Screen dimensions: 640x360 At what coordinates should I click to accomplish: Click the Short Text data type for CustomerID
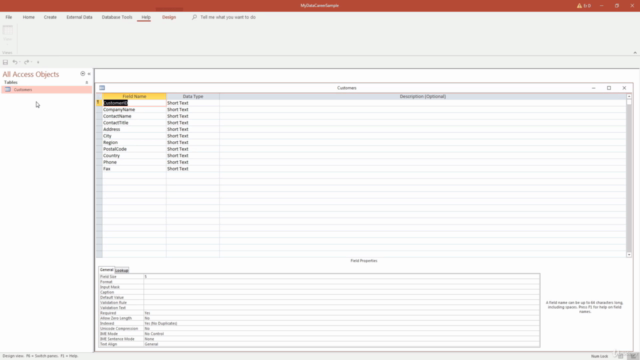pyautogui.click(x=193, y=103)
